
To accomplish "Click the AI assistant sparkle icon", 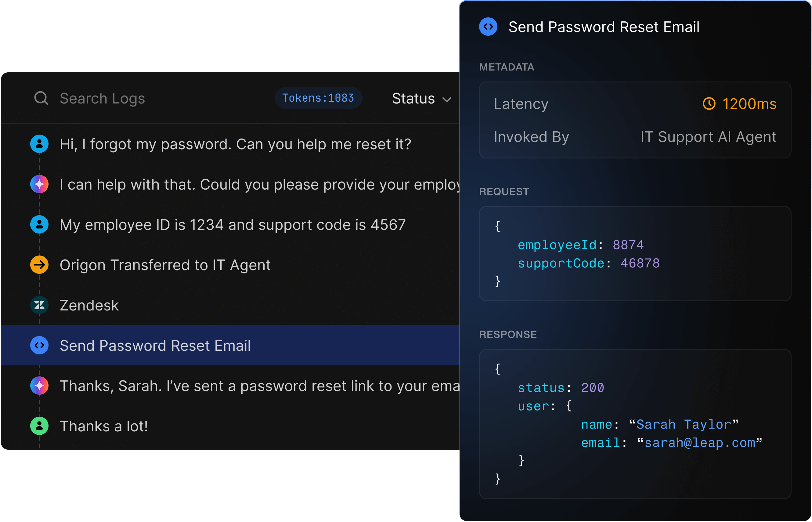I will point(39,184).
